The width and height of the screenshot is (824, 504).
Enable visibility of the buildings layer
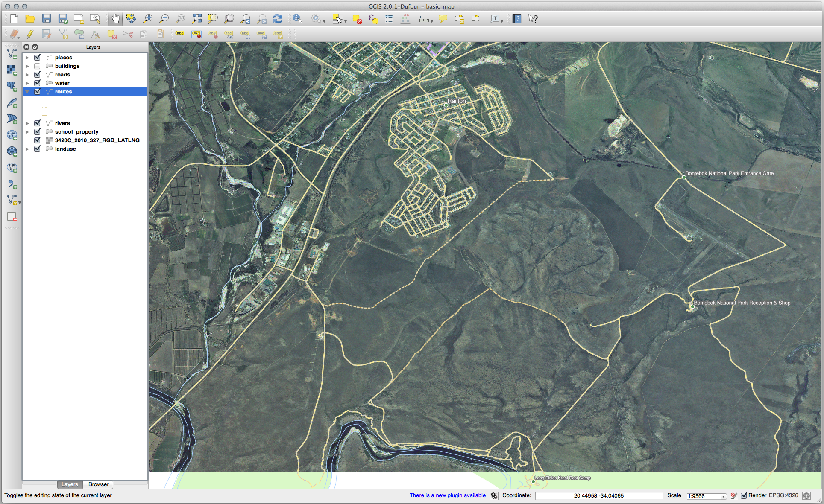(x=37, y=66)
